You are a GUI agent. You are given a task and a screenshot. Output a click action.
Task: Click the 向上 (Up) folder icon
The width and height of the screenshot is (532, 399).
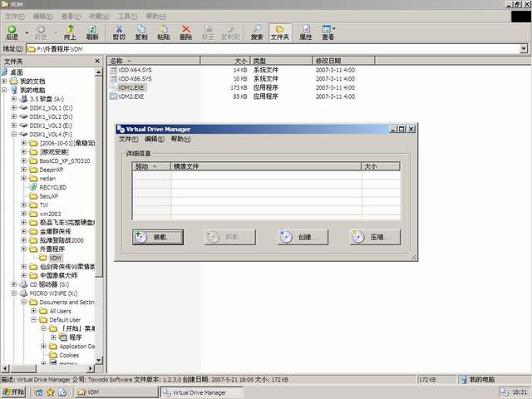[x=70, y=32]
